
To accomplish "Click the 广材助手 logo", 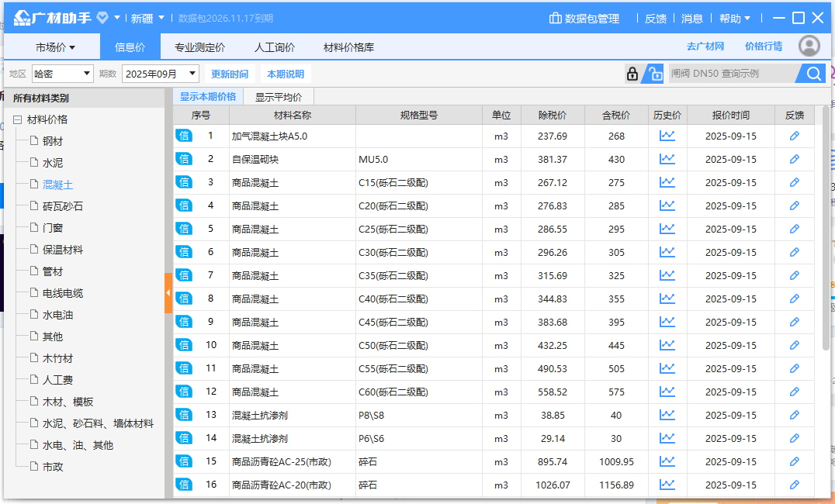I will 52,18.
